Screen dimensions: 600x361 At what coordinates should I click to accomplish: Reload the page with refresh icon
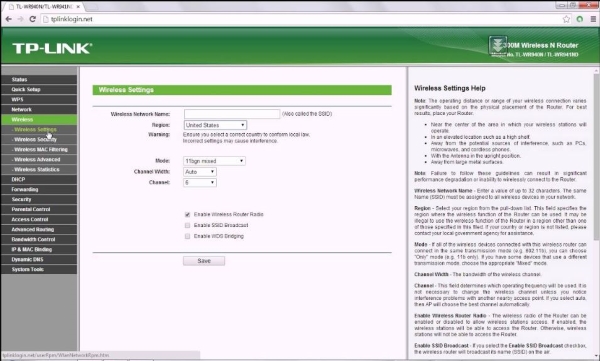[x=33, y=19]
